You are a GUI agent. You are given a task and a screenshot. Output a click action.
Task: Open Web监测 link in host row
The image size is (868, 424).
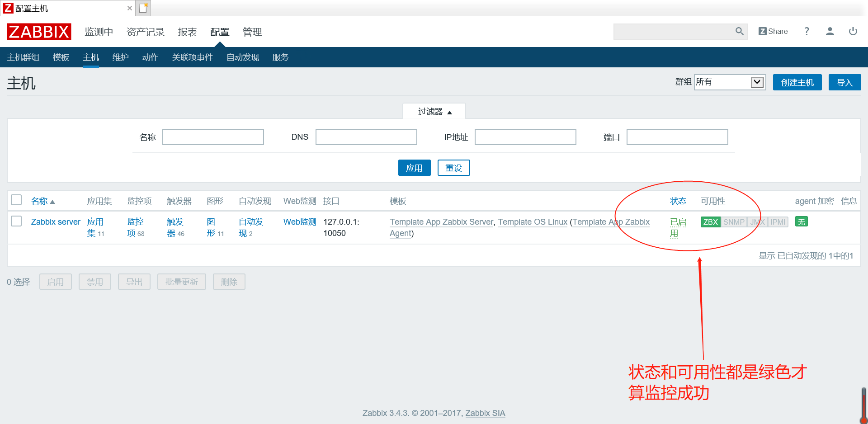point(300,222)
